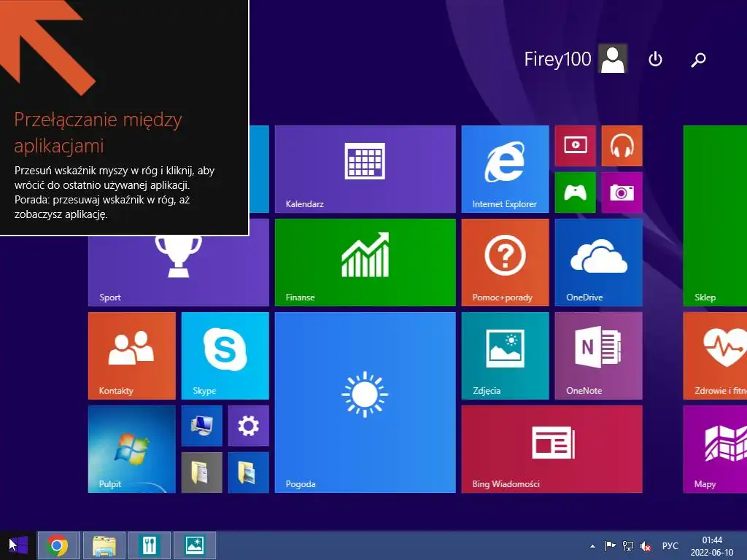Open the small Video tile
The width and height of the screenshot is (747, 560).
pos(575,146)
